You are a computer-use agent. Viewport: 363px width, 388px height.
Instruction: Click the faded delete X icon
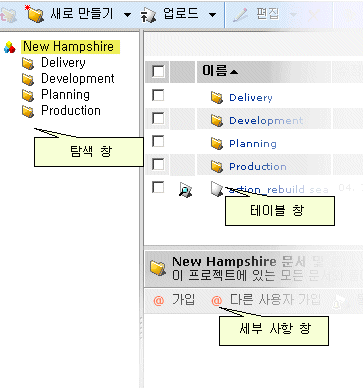pyautogui.click(x=314, y=15)
